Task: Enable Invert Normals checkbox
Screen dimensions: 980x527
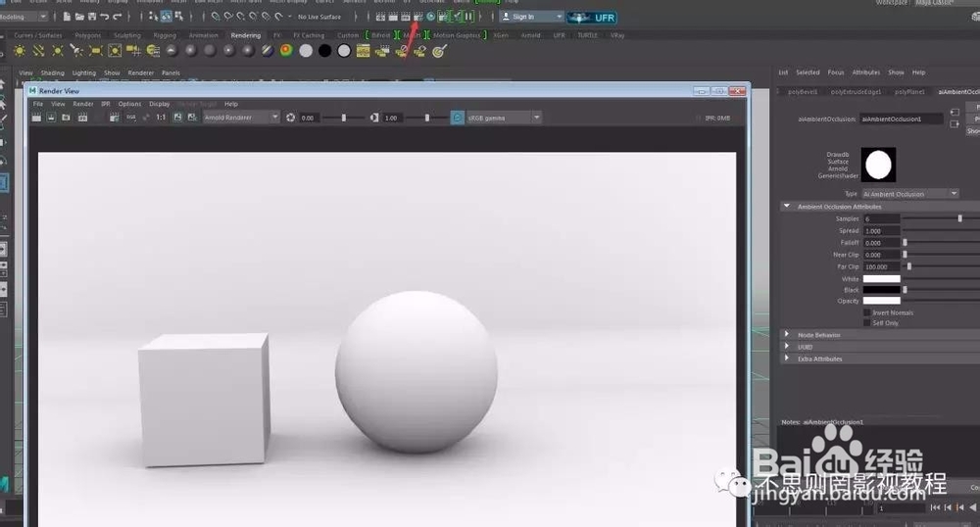Action: [867, 312]
